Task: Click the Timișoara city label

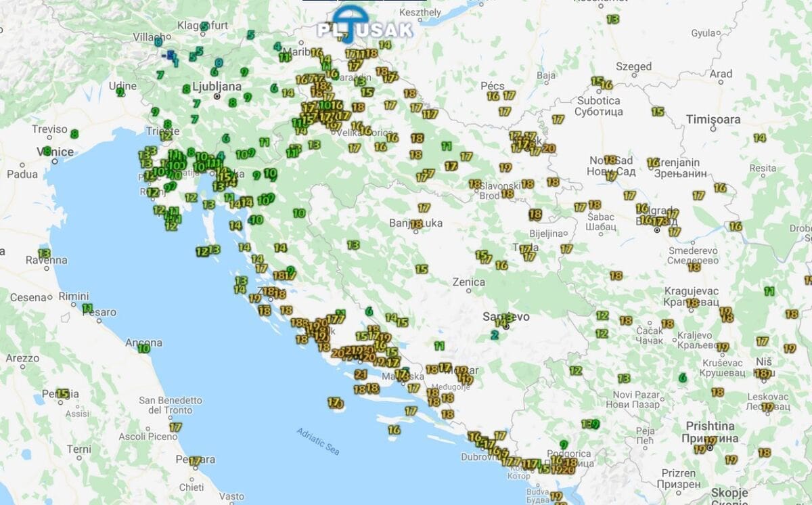Action: click(x=713, y=119)
